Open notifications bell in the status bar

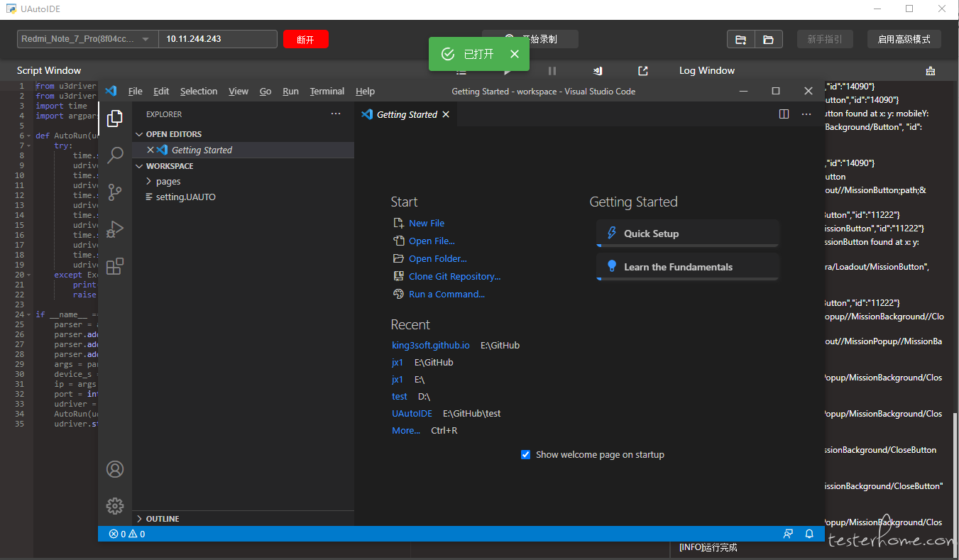click(x=809, y=534)
